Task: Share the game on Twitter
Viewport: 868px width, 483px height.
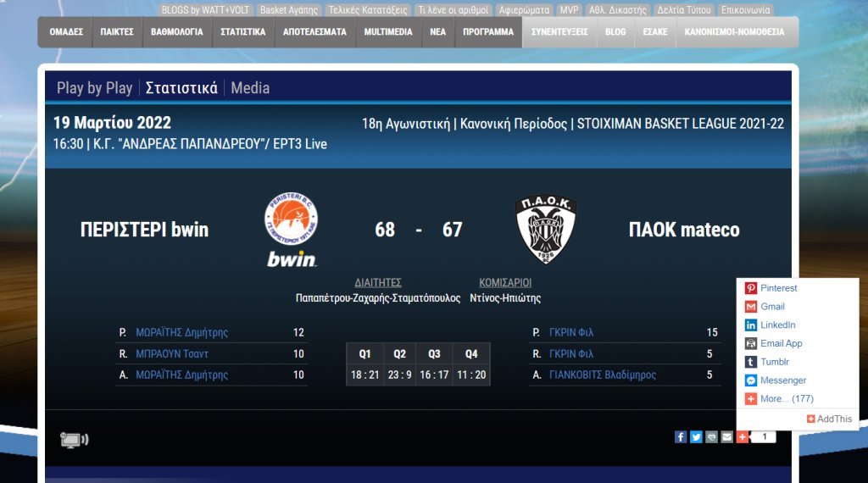Action: (x=696, y=437)
